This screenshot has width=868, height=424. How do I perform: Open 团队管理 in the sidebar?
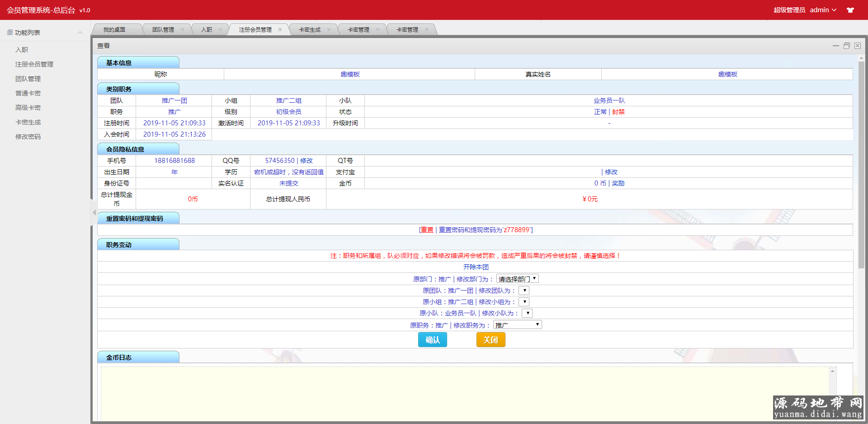click(x=28, y=79)
